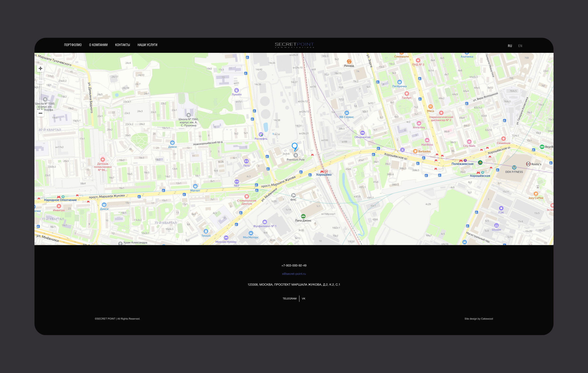The height and width of the screenshot is (373, 588).
Task: Click the s@secret-point.ru email link
Action: [294, 274]
